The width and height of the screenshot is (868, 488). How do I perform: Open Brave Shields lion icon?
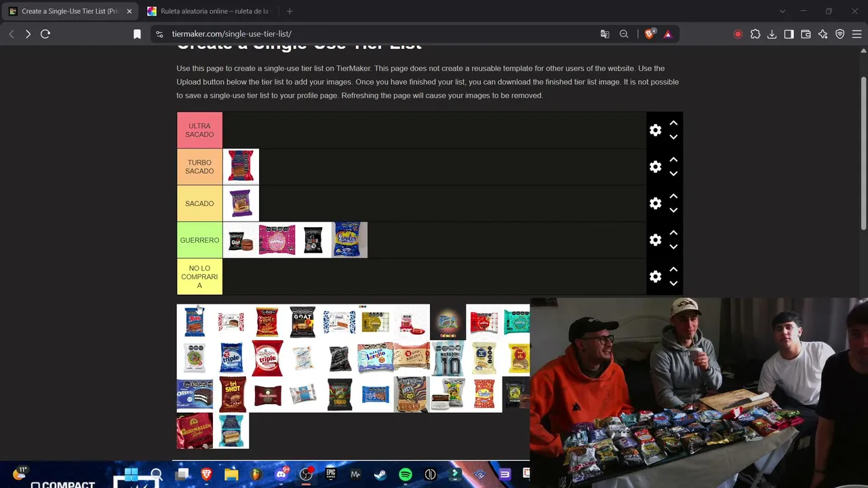coord(649,34)
